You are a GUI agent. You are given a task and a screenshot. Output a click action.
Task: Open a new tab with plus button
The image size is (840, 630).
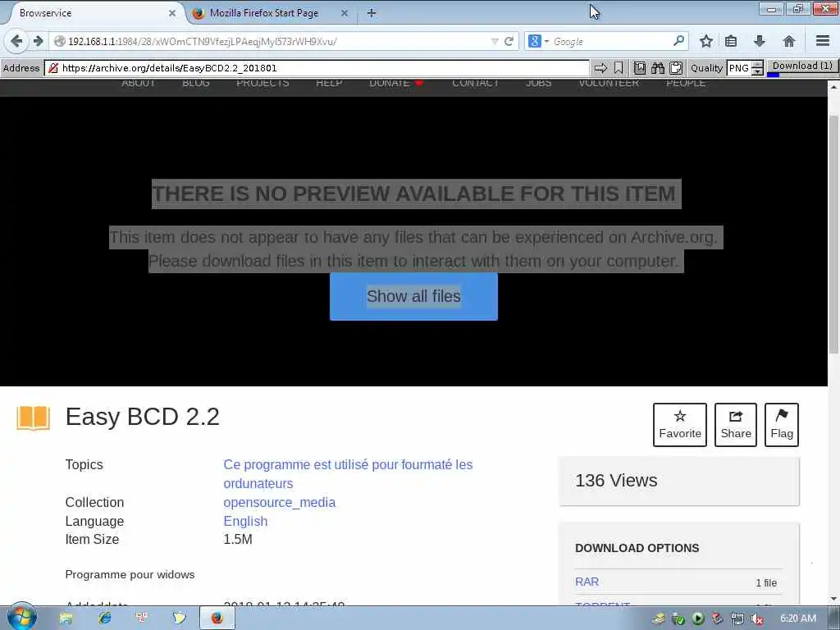(372, 13)
